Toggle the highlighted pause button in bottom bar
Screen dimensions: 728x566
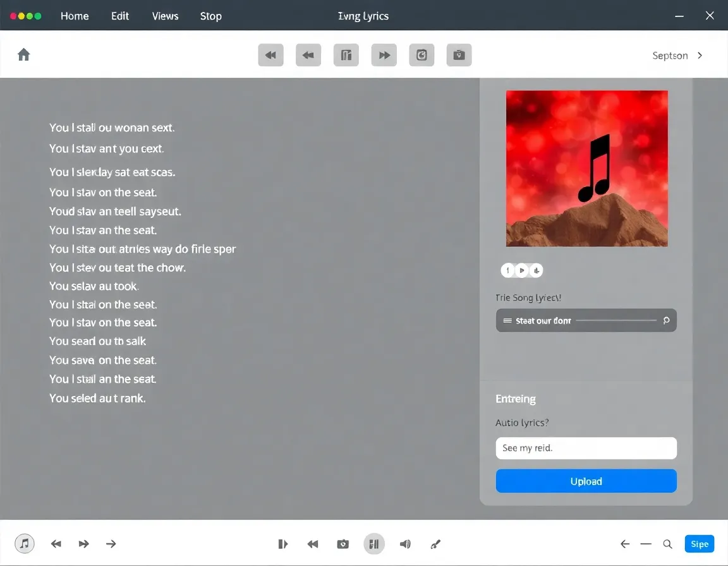click(x=374, y=544)
